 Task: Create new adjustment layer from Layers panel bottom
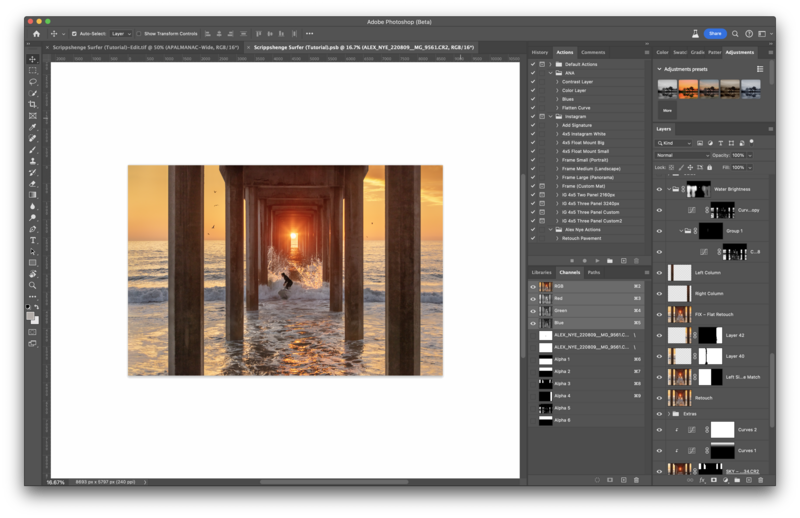pyautogui.click(x=726, y=480)
